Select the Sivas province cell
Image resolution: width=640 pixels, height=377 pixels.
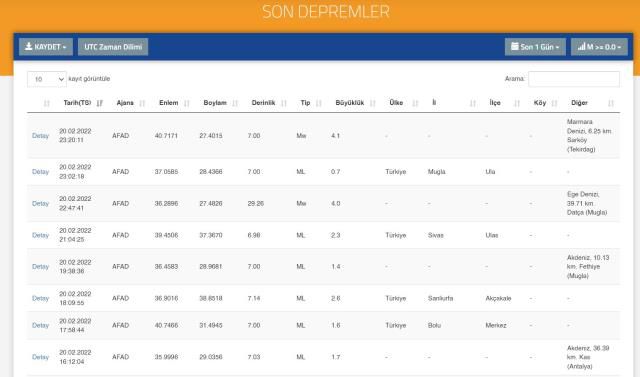click(x=436, y=235)
